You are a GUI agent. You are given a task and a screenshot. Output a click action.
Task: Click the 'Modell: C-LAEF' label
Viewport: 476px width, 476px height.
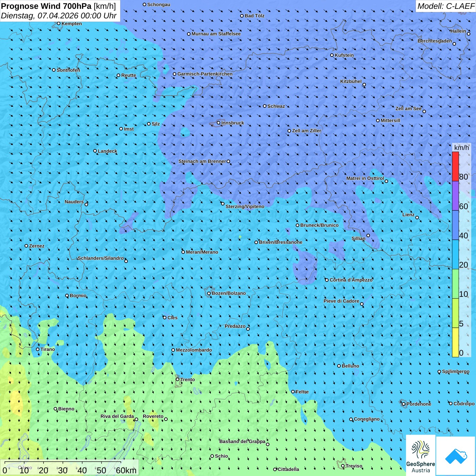[446, 6]
